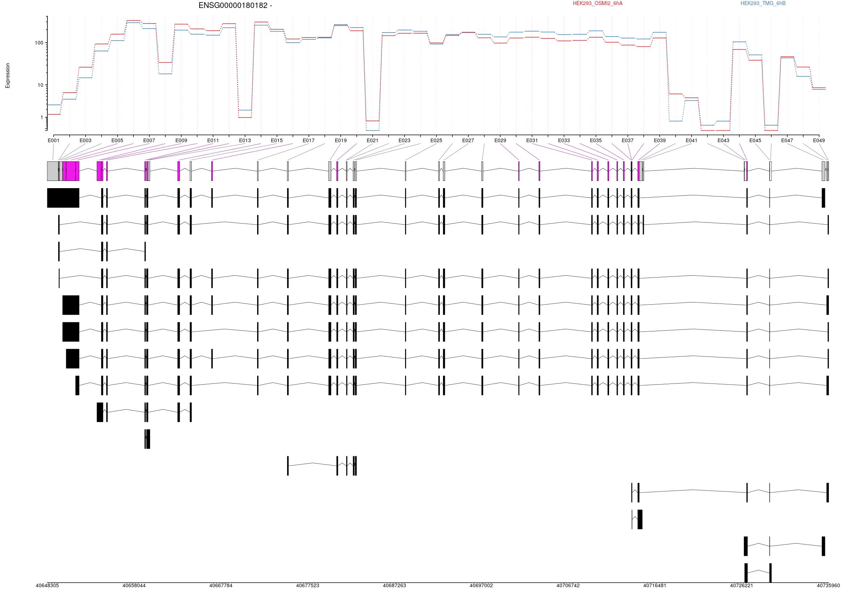Click genomic coordinate 40658044

tap(134, 585)
